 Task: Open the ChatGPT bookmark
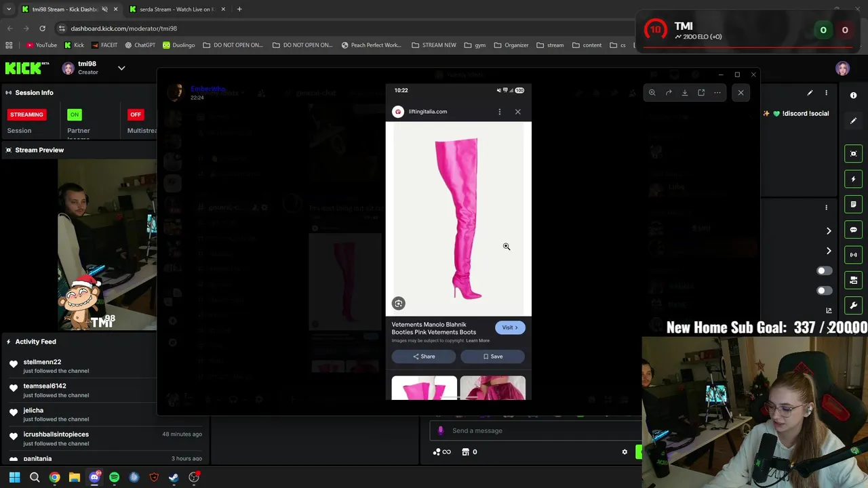click(140, 45)
